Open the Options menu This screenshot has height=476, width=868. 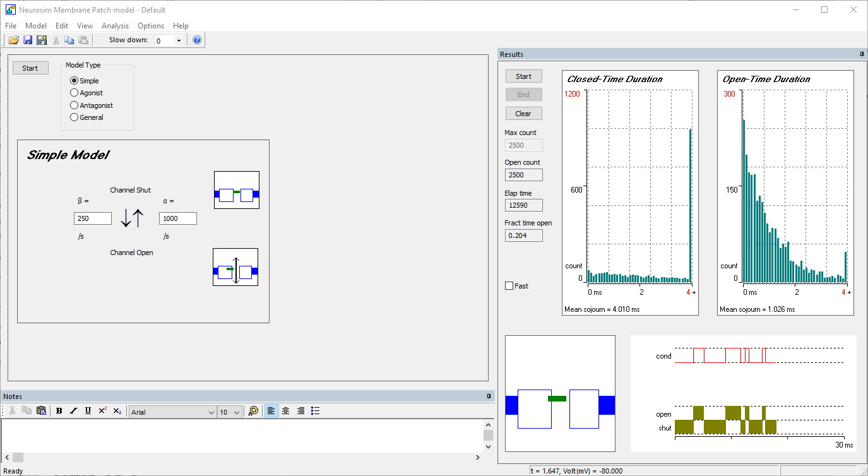click(x=151, y=26)
